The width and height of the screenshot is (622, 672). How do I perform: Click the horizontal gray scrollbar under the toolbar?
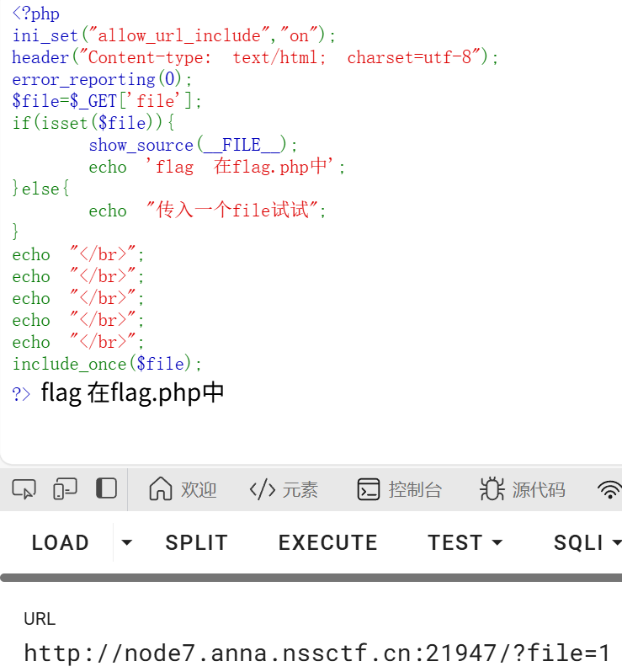311,578
